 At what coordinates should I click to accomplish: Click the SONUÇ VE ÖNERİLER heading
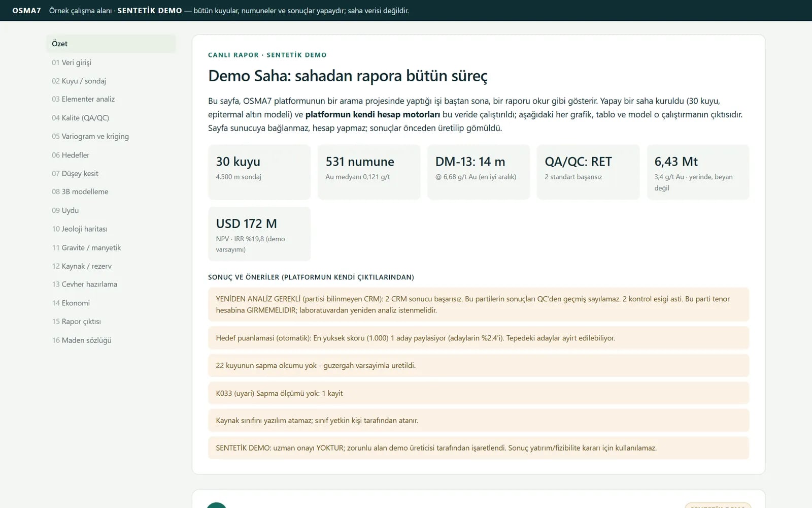click(x=311, y=277)
